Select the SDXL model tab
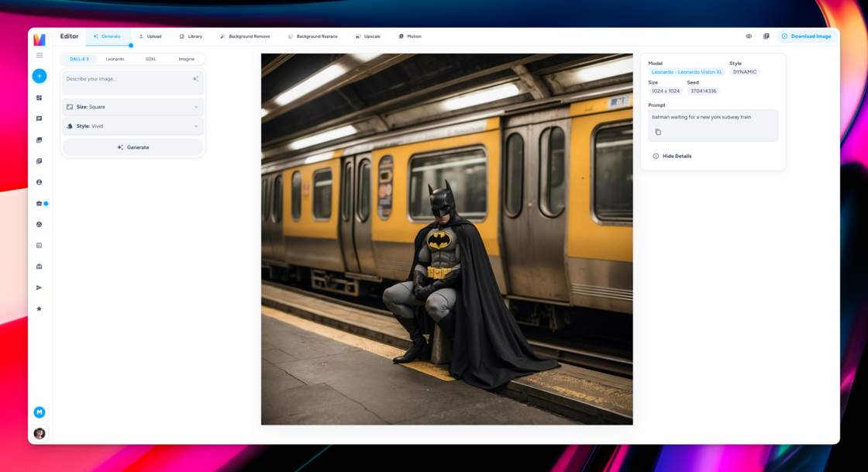 (150, 59)
